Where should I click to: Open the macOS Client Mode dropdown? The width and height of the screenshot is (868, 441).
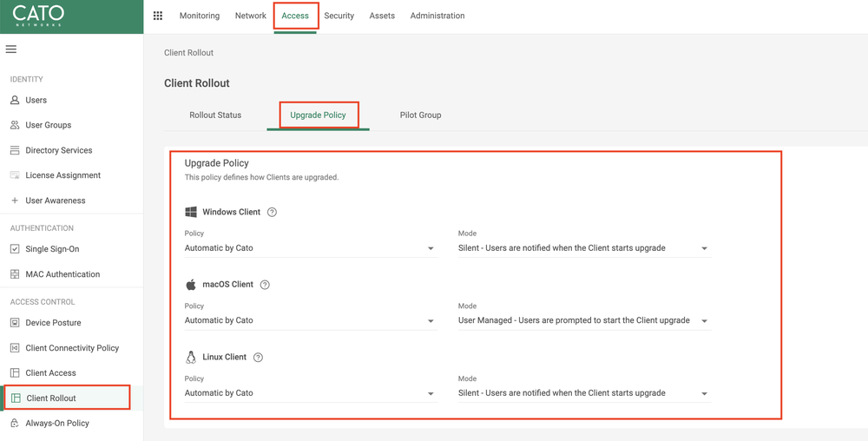[x=584, y=321]
